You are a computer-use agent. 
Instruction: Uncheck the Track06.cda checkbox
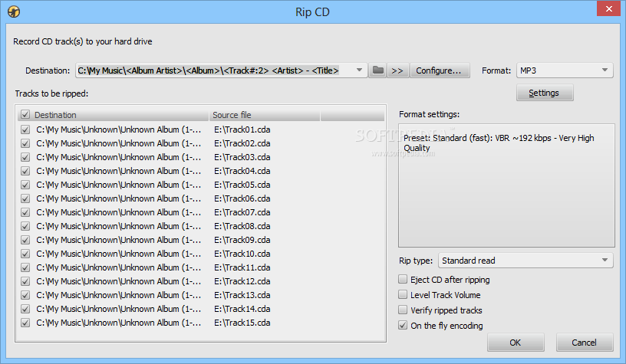click(x=25, y=198)
